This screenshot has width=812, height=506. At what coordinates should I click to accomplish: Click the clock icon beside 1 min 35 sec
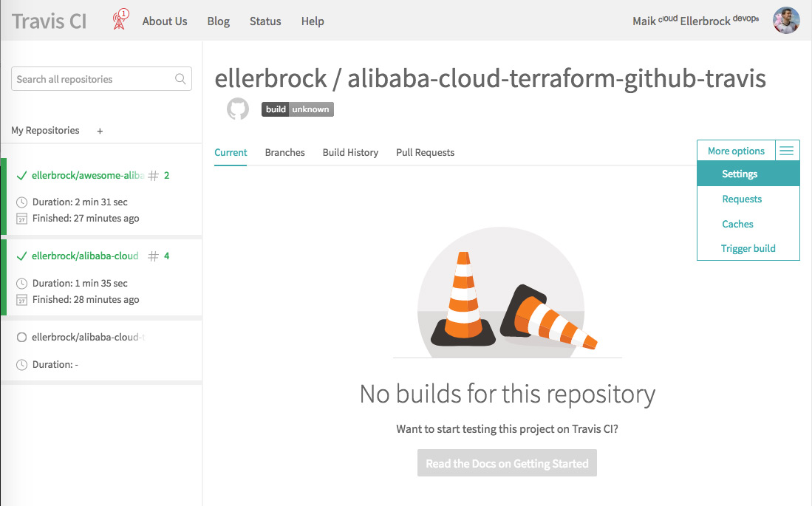click(x=21, y=284)
